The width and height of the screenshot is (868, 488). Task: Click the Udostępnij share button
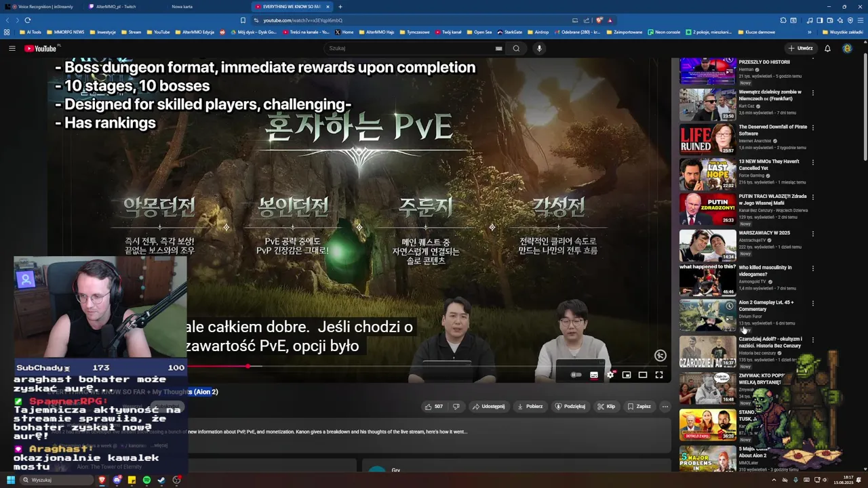pos(488,407)
